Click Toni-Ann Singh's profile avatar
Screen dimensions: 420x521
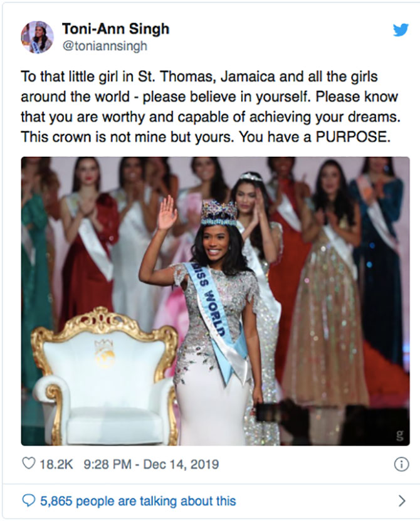pyautogui.click(x=37, y=37)
